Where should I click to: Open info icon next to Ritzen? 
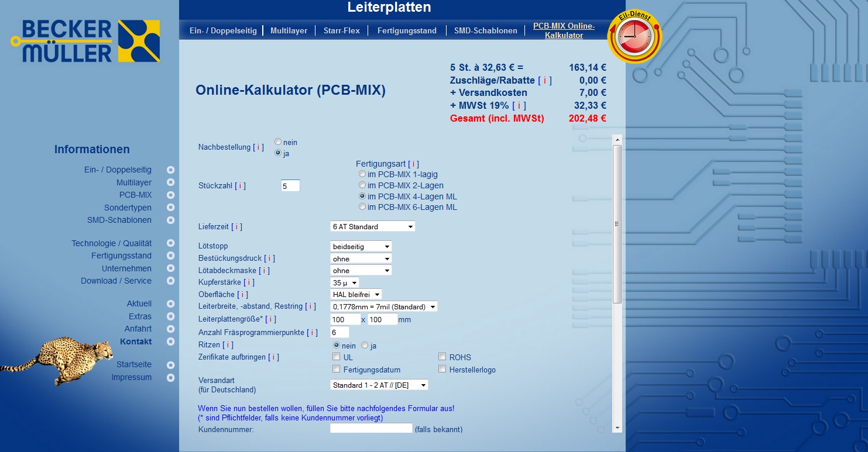click(x=228, y=346)
